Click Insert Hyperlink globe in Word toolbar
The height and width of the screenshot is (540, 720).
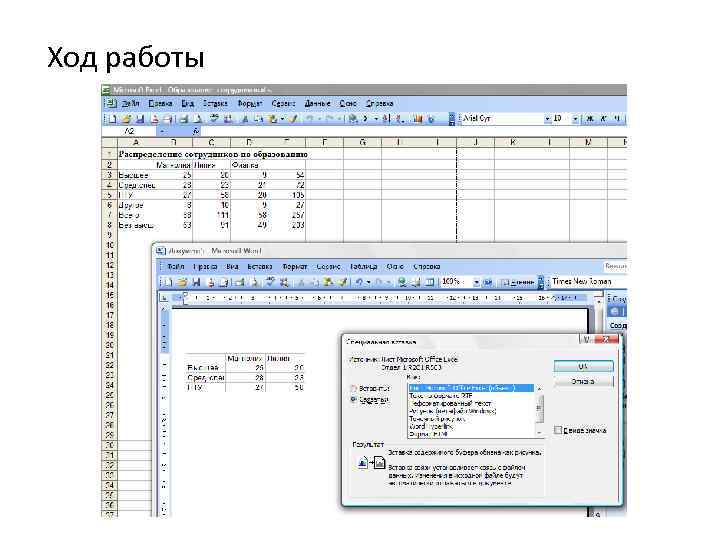pos(402,282)
